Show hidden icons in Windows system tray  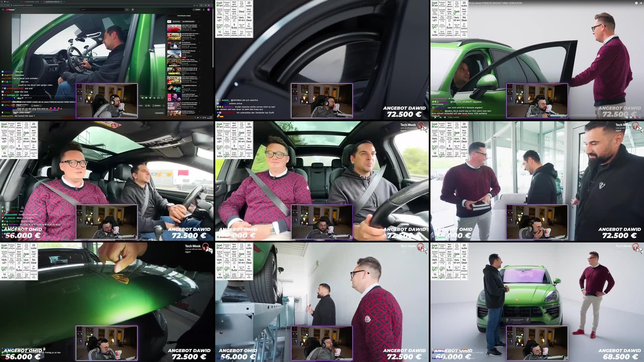(x=195, y=118)
